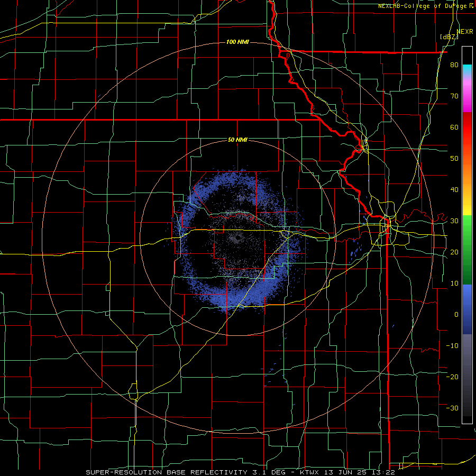This screenshot has width=476, height=476.
Task: Click the 30 value on the dBZ scale
Action: tap(454, 221)
